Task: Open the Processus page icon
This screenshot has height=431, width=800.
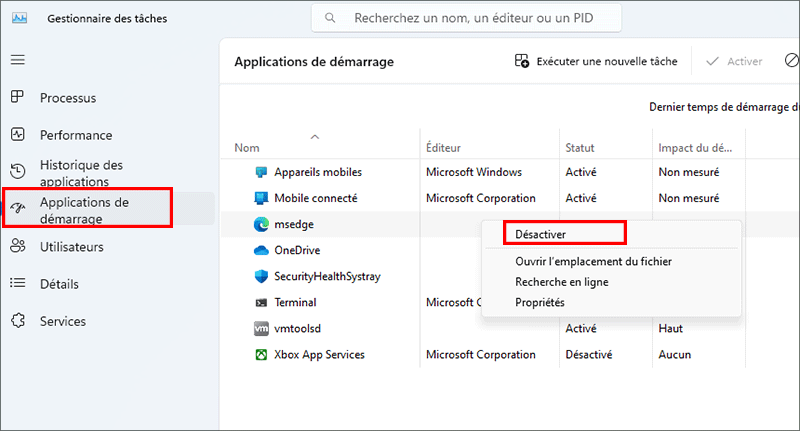Action: (17, 97)
